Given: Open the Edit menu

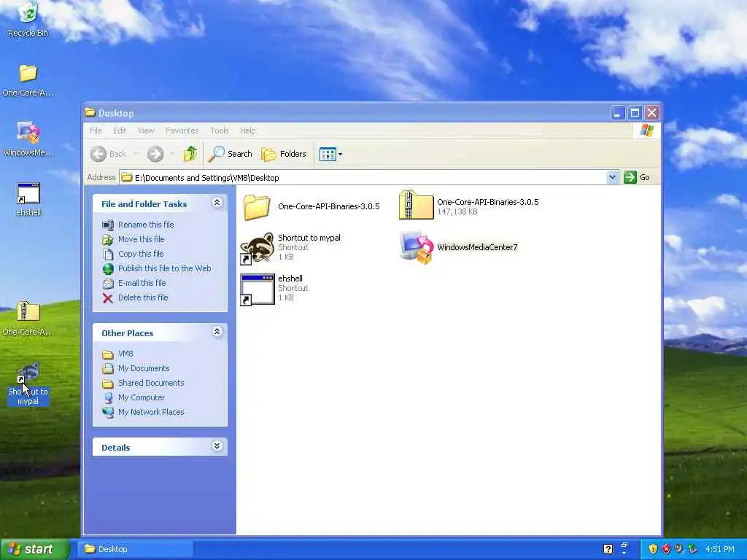Looking at the screenshot, I should coord(119,131).
